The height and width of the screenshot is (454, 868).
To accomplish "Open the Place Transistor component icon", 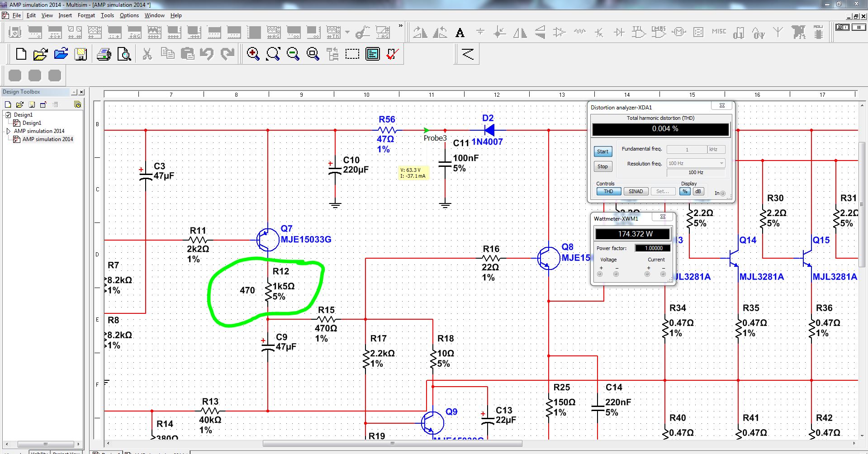I will point(599,32).
